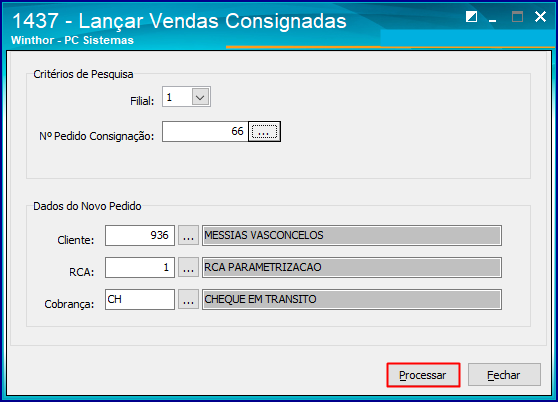Click the MESSIAS VASCONCELOS name field
This screenshot has height=402, width=558.
tap(352, 235)
